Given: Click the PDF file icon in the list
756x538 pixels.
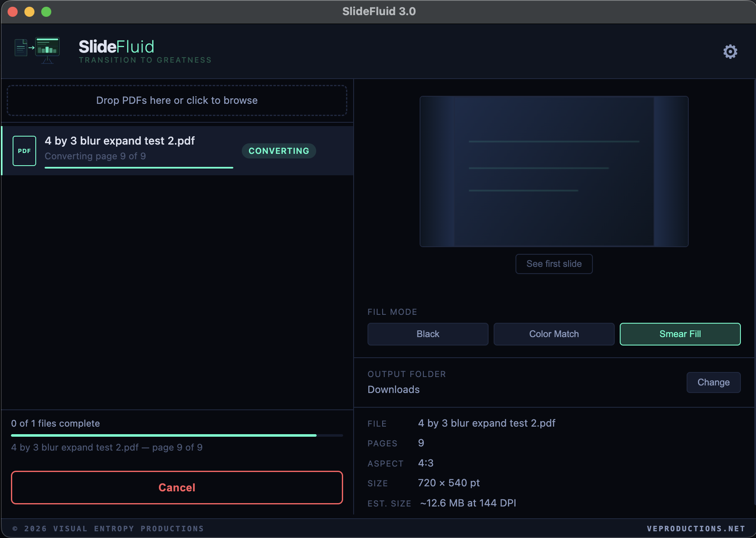Looking at the screenshot, I should (x=24, y=151).
